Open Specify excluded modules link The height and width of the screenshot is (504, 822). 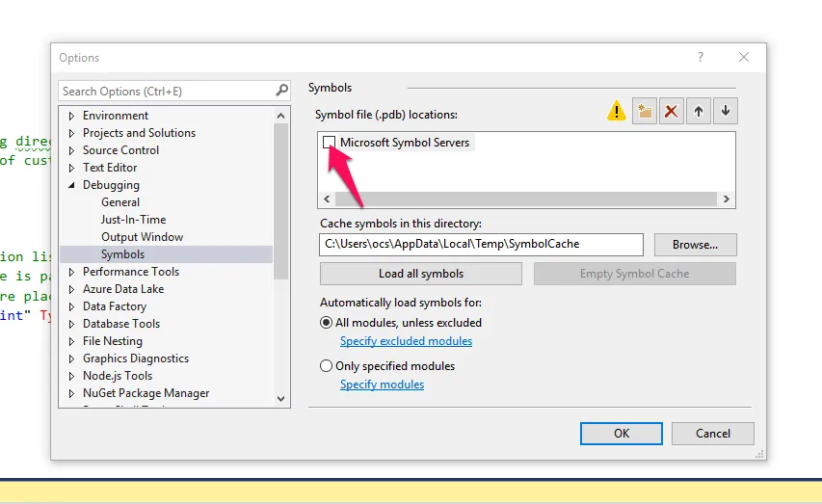407,341
